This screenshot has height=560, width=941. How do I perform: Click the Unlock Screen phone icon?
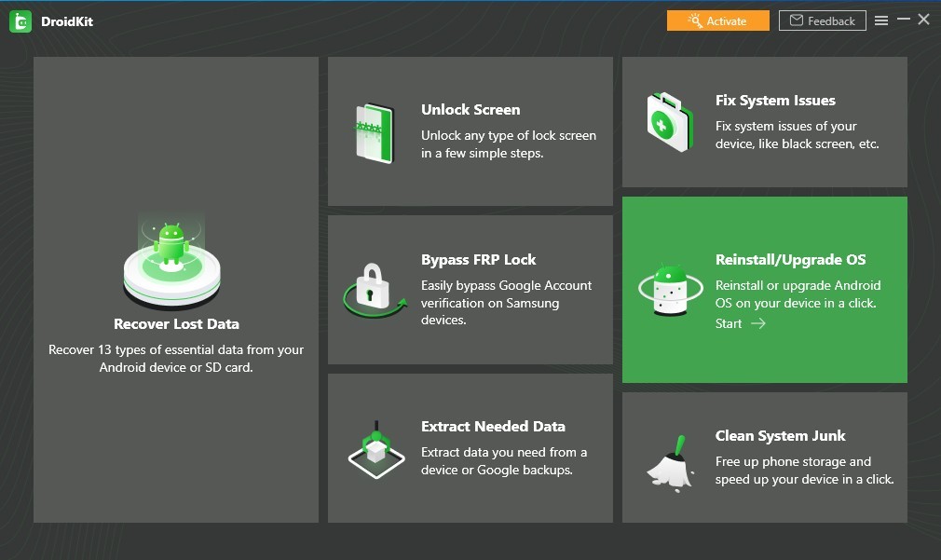click(375, 133)
